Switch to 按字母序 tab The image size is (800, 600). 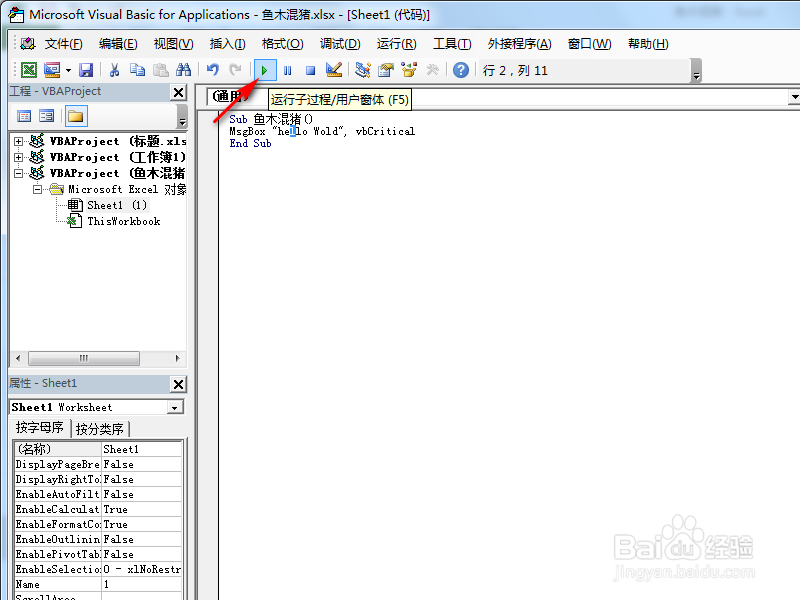pyautogui.click(x=40, y=428)
